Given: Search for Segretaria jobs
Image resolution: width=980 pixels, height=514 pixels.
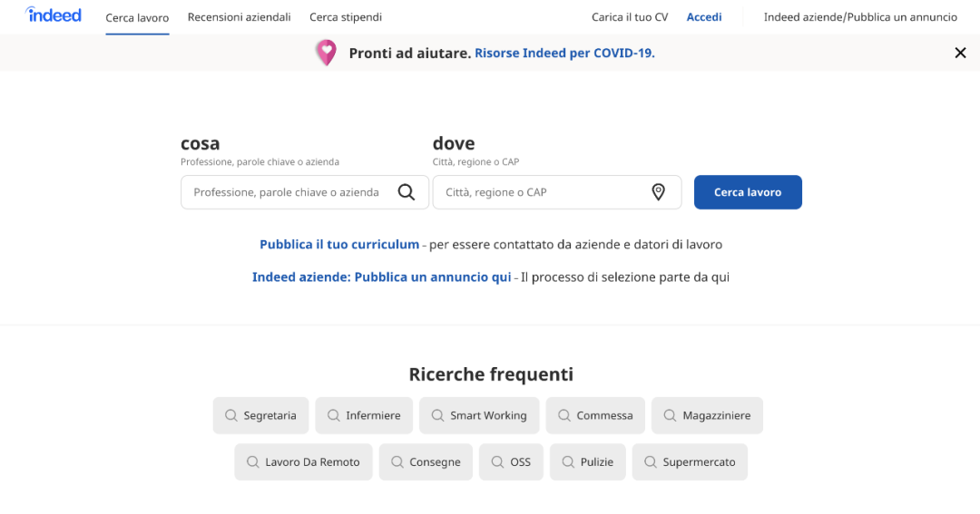Looking at the screenshot, I should coord(260,415).
